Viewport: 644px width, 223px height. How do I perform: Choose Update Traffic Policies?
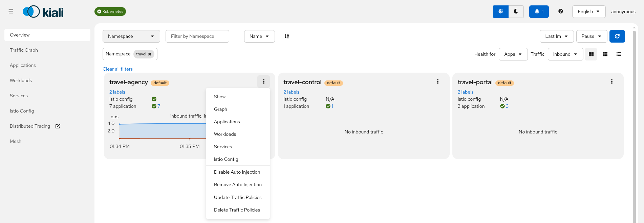238,197
